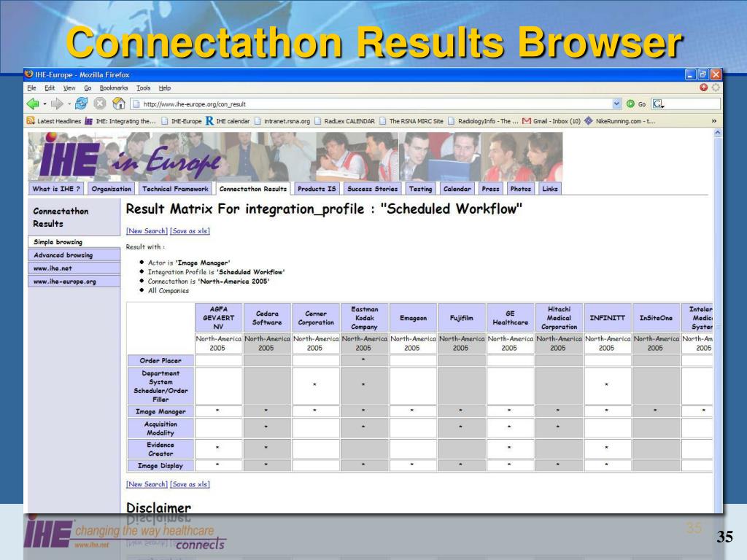Open the RadLex CALENDAR bookmark

pos(345,121)
